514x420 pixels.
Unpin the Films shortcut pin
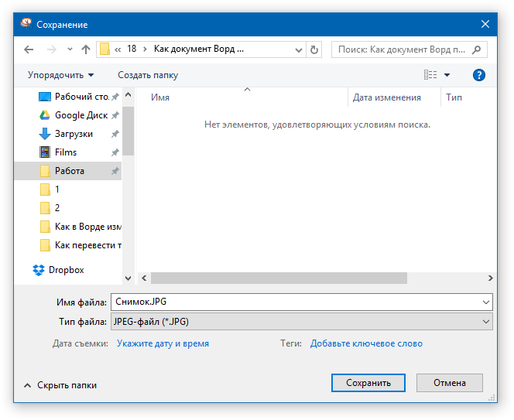[115, 152]
